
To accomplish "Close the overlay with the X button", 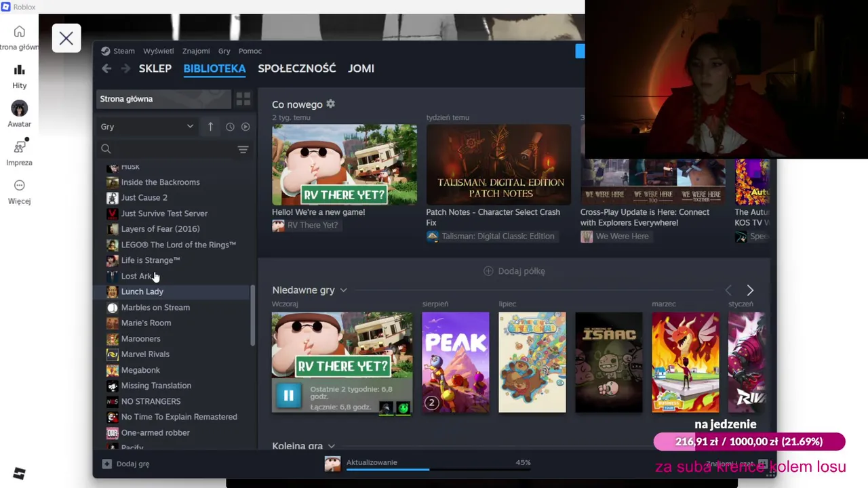I will pos(66,39).
